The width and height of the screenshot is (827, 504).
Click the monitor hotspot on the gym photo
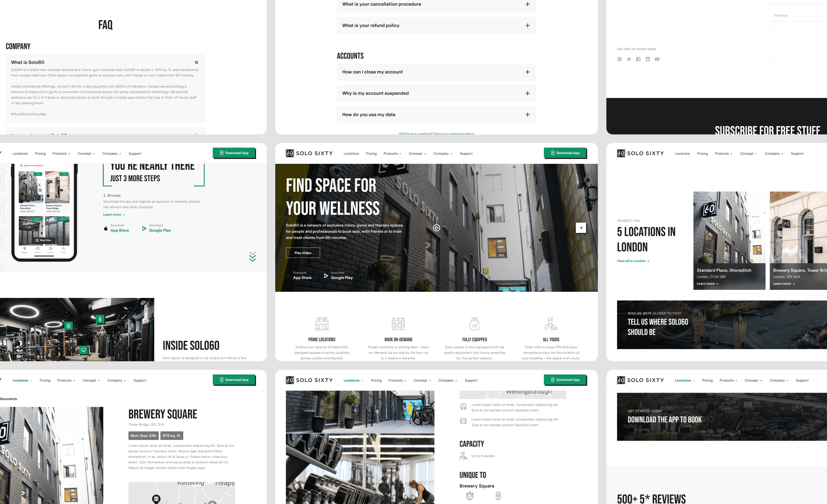click(83, 350)
